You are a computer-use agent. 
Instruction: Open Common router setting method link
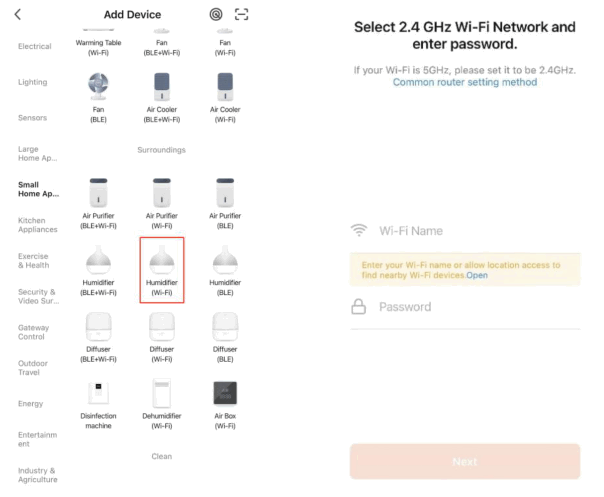(464, 82)
